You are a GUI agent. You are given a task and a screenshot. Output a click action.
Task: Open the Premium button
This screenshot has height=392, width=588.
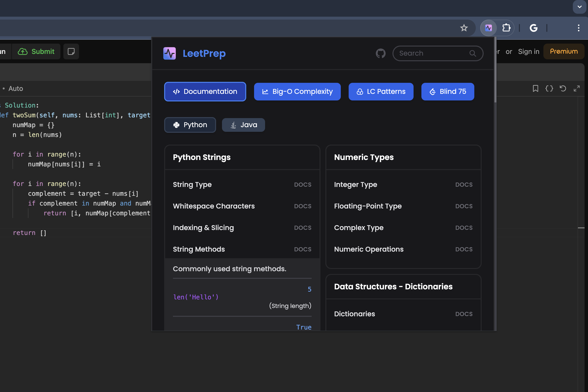pos(563,51)
